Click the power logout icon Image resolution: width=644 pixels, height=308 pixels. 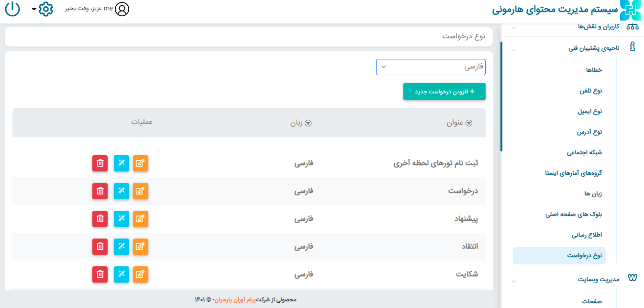click(12, 9)
